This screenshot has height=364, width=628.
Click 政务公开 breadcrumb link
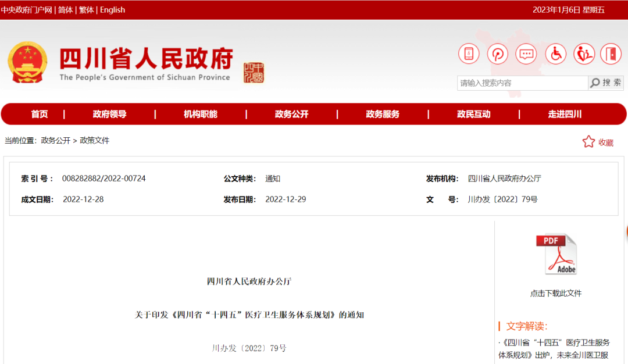tap(55, 141)
